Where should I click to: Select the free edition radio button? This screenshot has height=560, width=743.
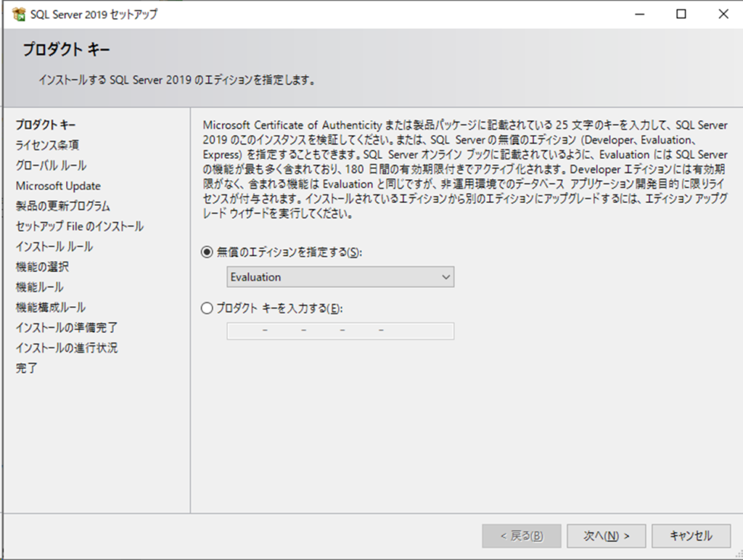(207, 252)
